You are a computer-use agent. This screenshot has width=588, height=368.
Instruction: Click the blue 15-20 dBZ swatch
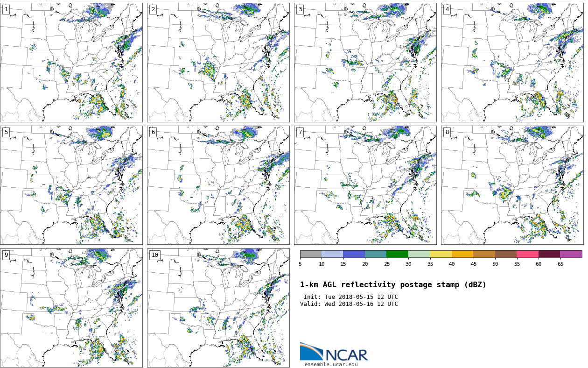coord(354,254)
